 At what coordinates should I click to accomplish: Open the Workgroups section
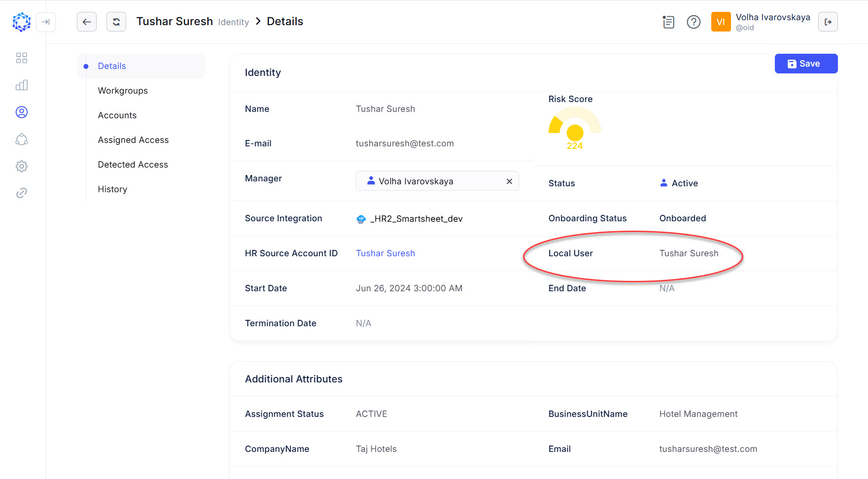click(x=123, y=91)
